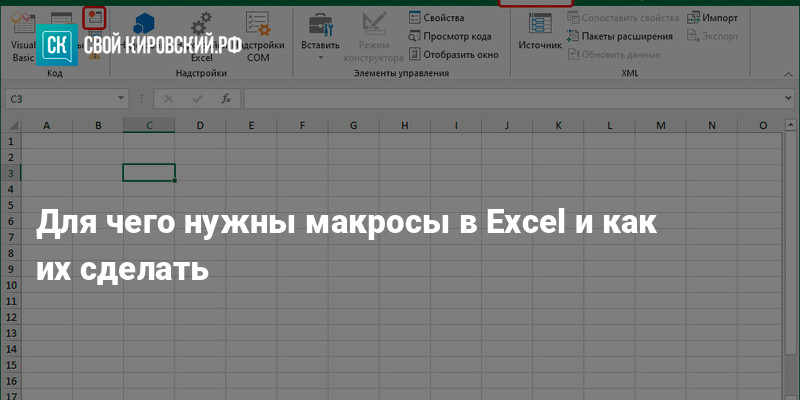Open Excel Add-ins (Надстройки Excel)

click(202, 37)
